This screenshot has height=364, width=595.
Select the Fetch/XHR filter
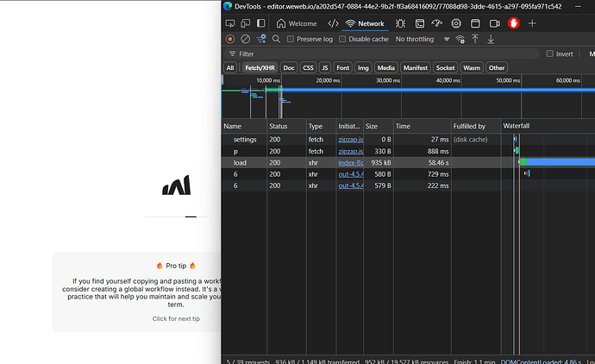(x=260, y=68)
